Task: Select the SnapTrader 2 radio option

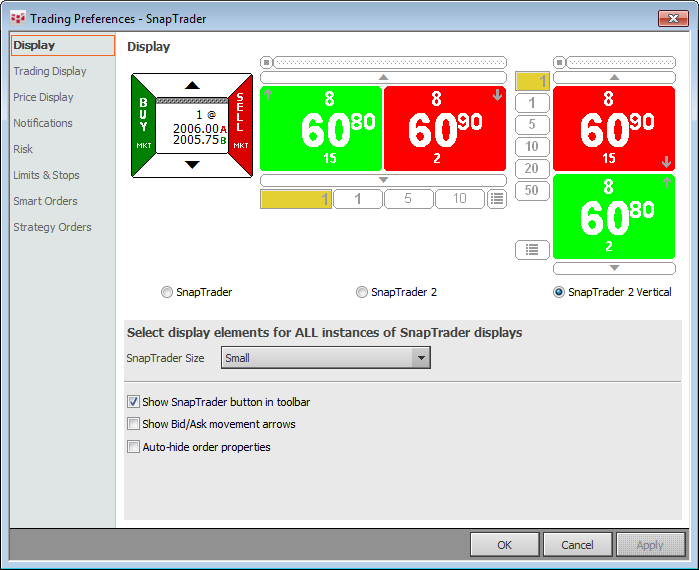Action: point(362,293)
